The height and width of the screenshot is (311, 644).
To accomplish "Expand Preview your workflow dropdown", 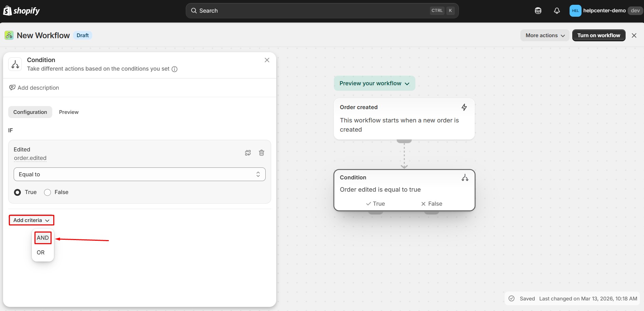I will (374, 84).
